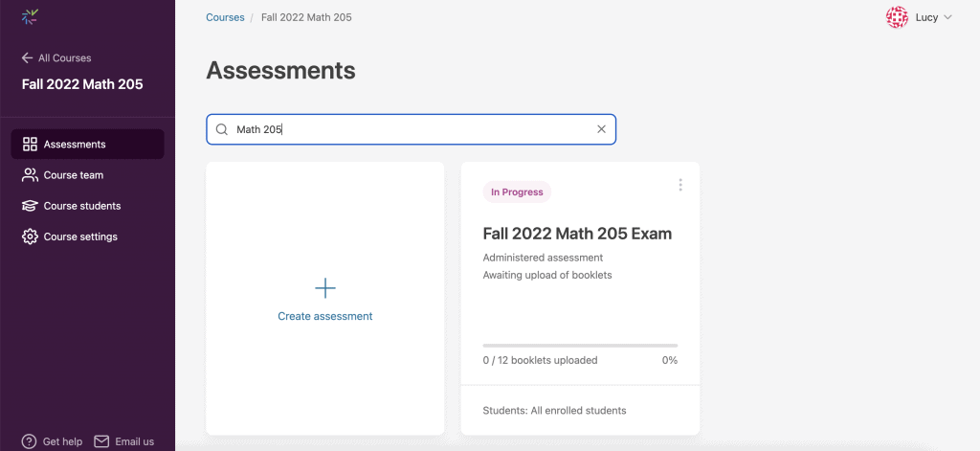Open the Fall 2022 Math 205 Exam title
Viewport: 980px width, 451px height.
[577, 234]
